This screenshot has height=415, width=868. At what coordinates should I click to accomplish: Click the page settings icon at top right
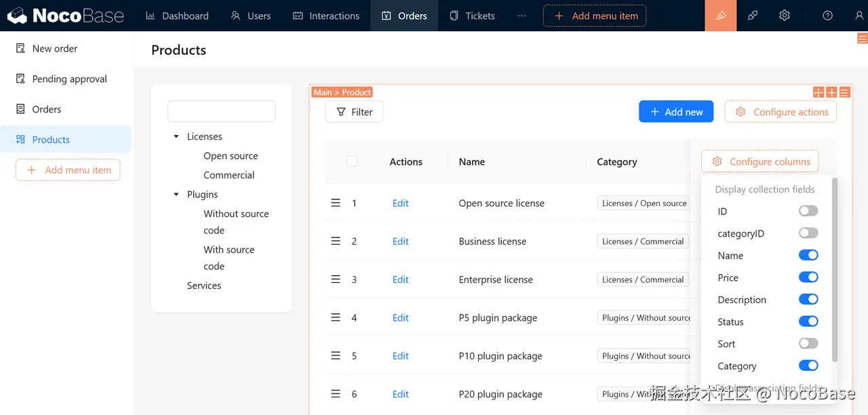point(862,39)
